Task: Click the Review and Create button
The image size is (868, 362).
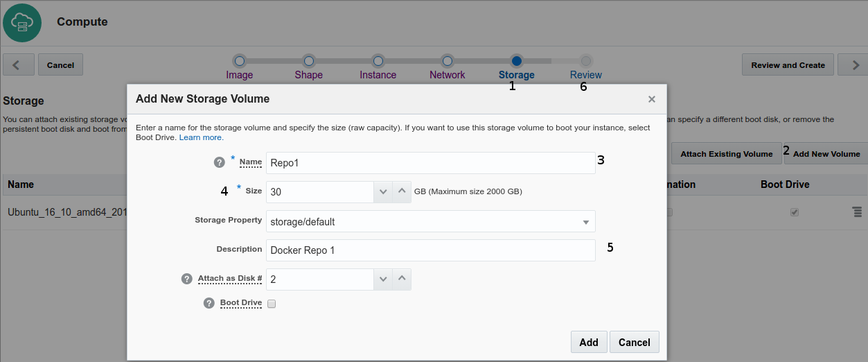Action: point(788,64)
